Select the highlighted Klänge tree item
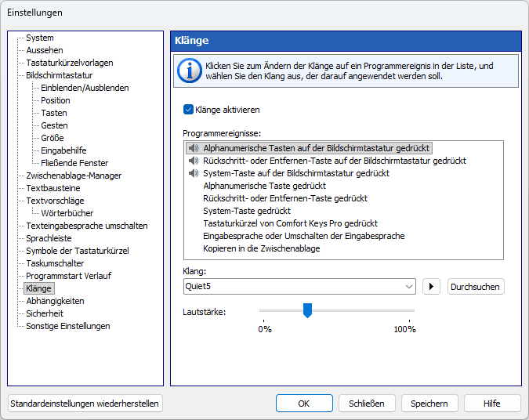Image resolution: width=529 pixels, height=420 pixels. tap(39, 288)
